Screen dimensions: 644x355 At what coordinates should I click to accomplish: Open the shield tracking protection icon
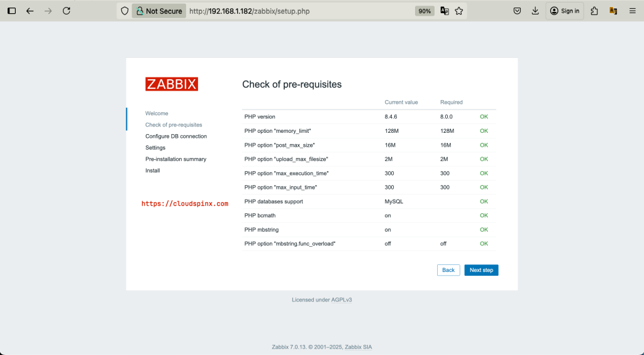coord(125,11)
